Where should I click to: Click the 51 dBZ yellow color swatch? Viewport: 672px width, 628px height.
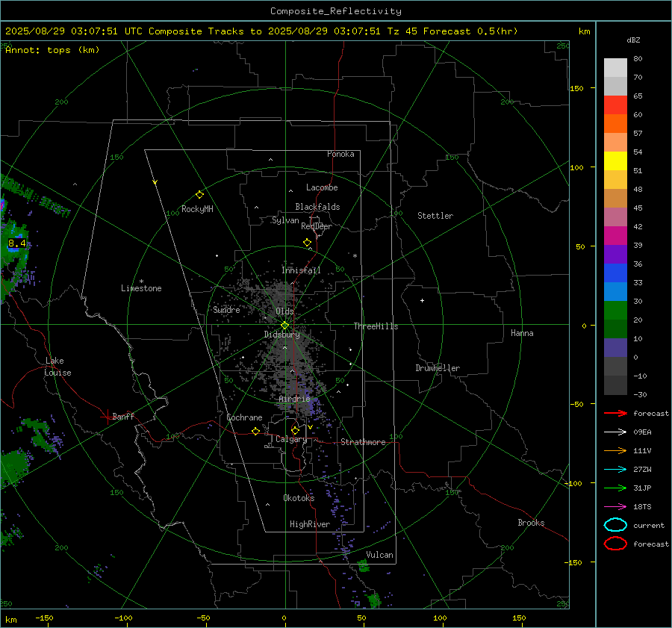coord(615,161)
